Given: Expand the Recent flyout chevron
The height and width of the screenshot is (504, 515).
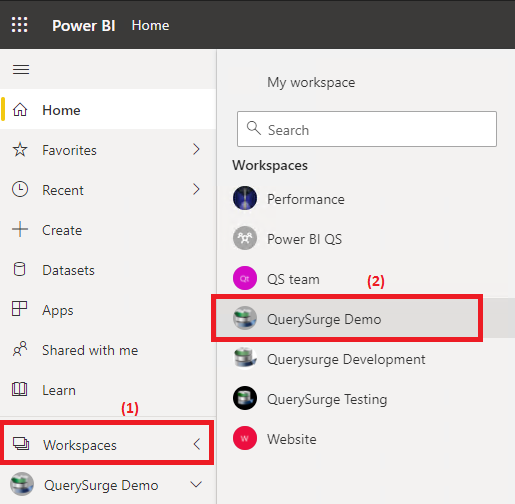Looking at the screenshot, I should [x=196, y=189].
